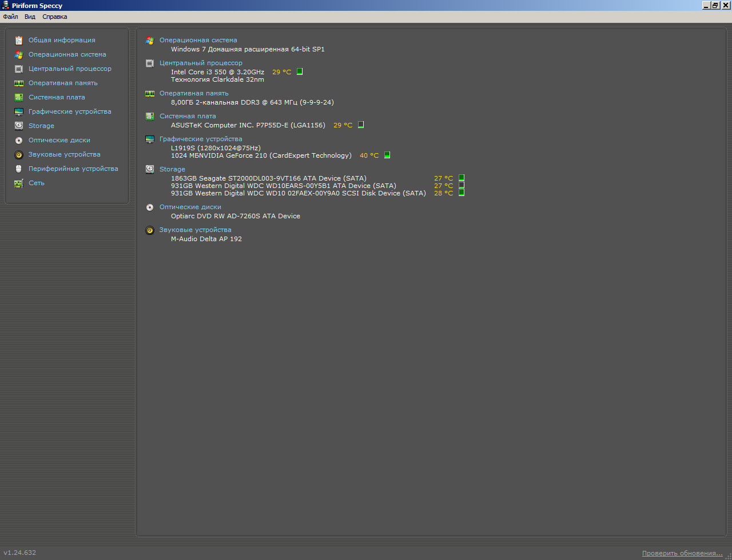Click the network icon beside sidebar Сеть
732x560 pixels.
[x=19, y=183]
